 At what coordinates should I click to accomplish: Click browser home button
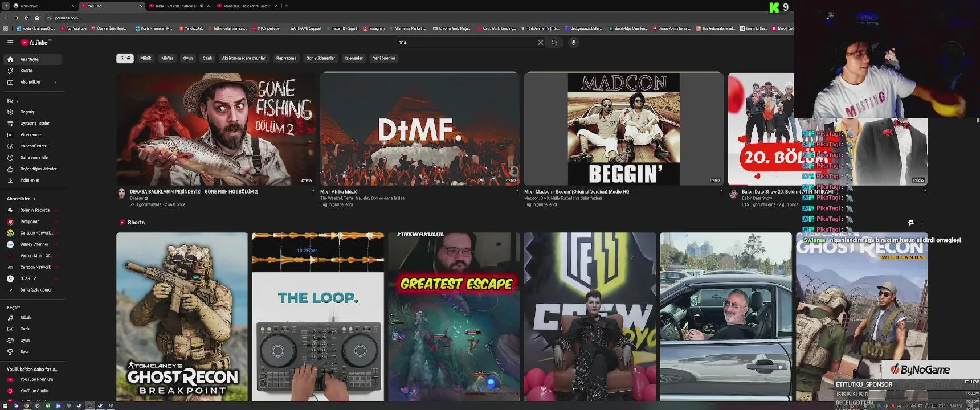click(36, 18)
